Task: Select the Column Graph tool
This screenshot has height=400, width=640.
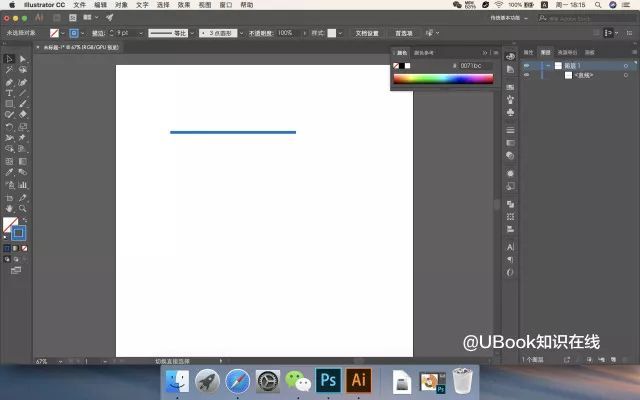Action: [22, 185]
